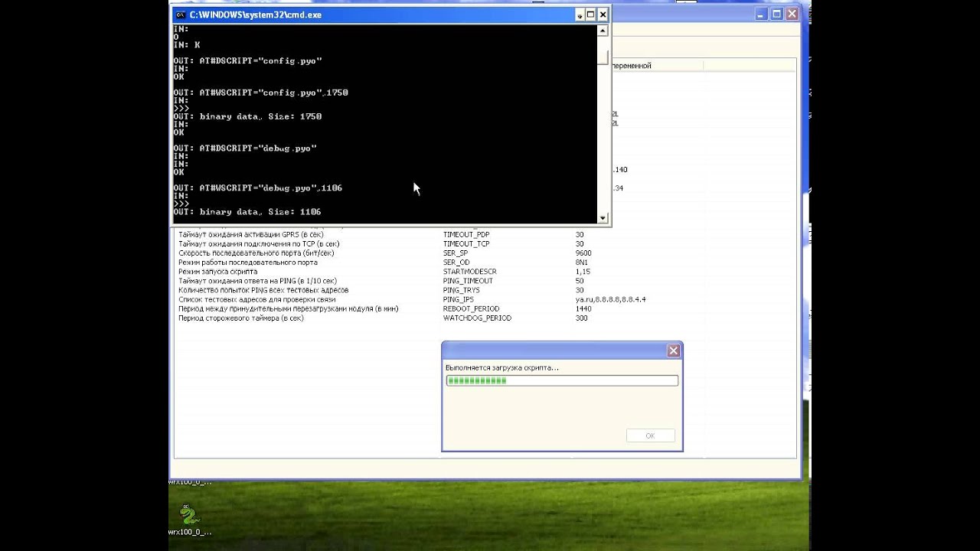This screenshot has width=980, height=551.
Task: Close the cmd.exe console window
Action: coord(603,15)
